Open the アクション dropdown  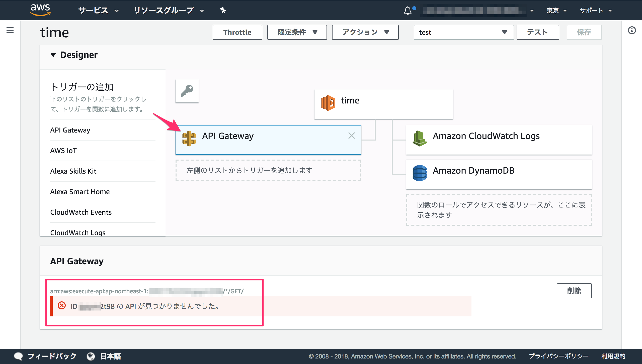(365, 32)
